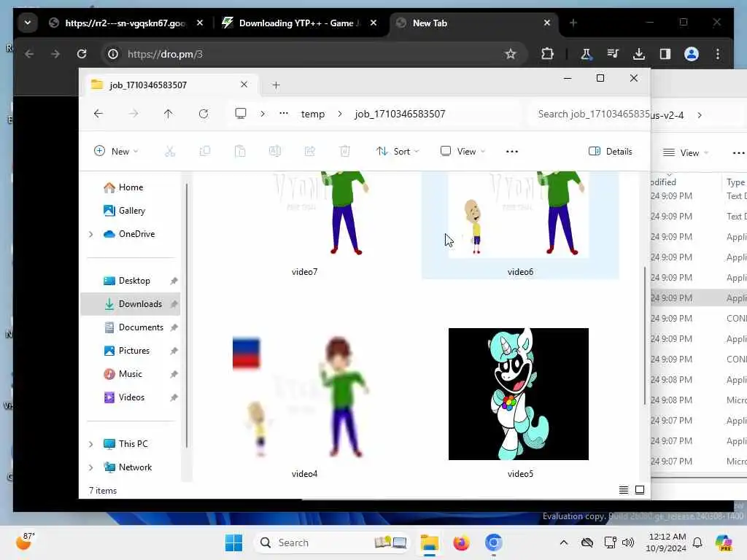Viewport: 747px width, 560px height.
Task: Open Chrome Labs flask icon
Action: point(586,54)
